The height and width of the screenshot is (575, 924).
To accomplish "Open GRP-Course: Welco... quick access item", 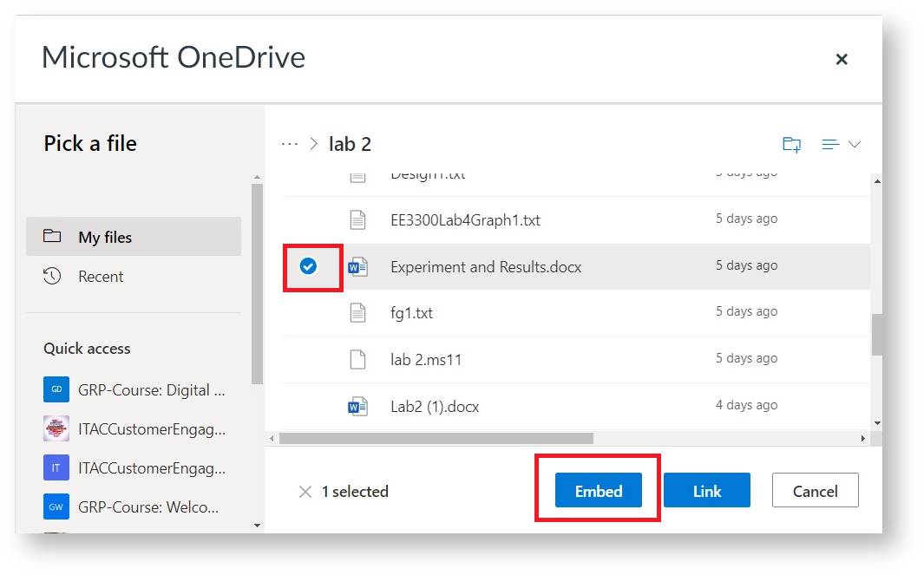I will 147,506.
